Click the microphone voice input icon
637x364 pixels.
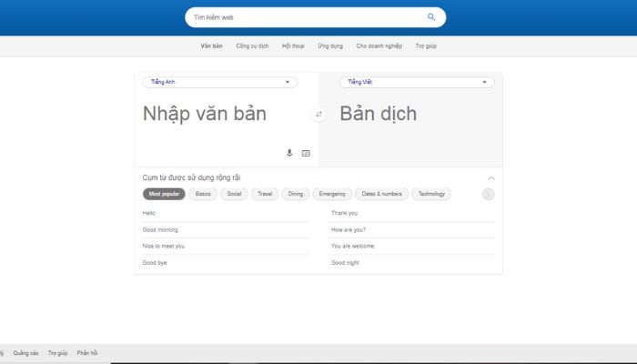click(289, 153)
